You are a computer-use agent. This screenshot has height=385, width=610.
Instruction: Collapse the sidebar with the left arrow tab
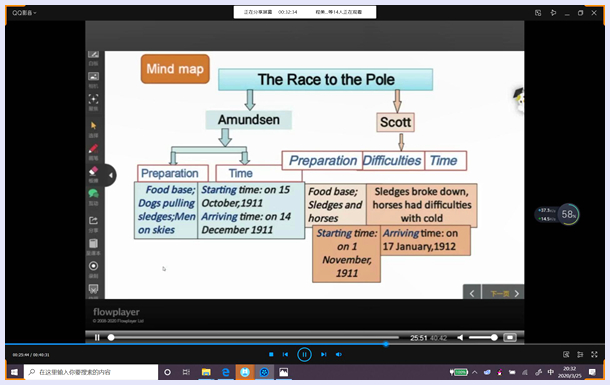pos(110,175)
